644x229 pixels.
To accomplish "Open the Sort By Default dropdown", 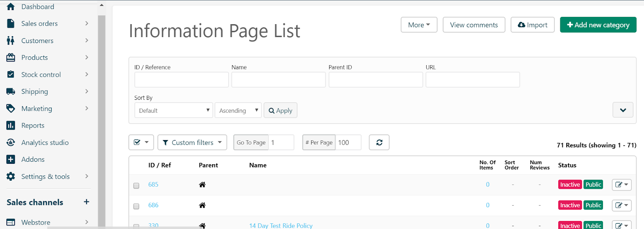I will (173, 110).
